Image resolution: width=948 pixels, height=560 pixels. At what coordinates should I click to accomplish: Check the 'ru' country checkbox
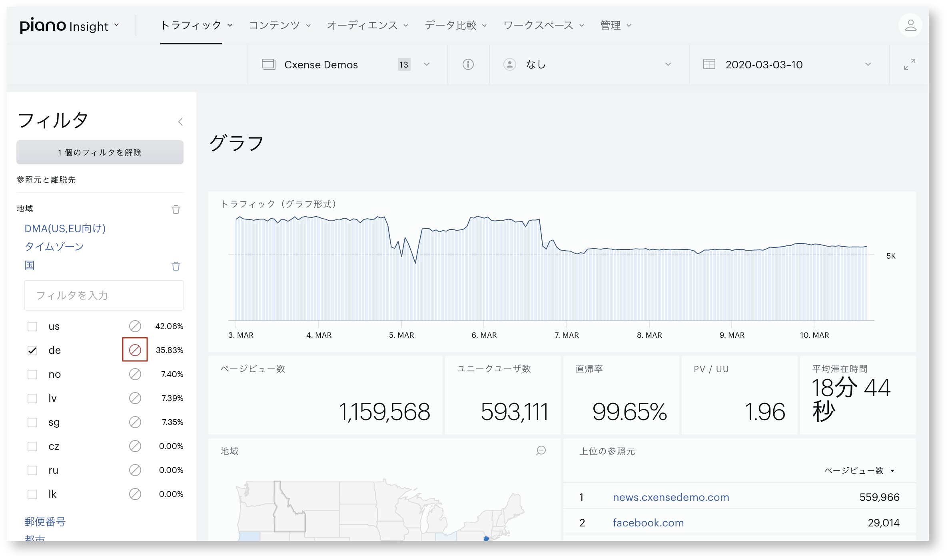pos(32,470)
